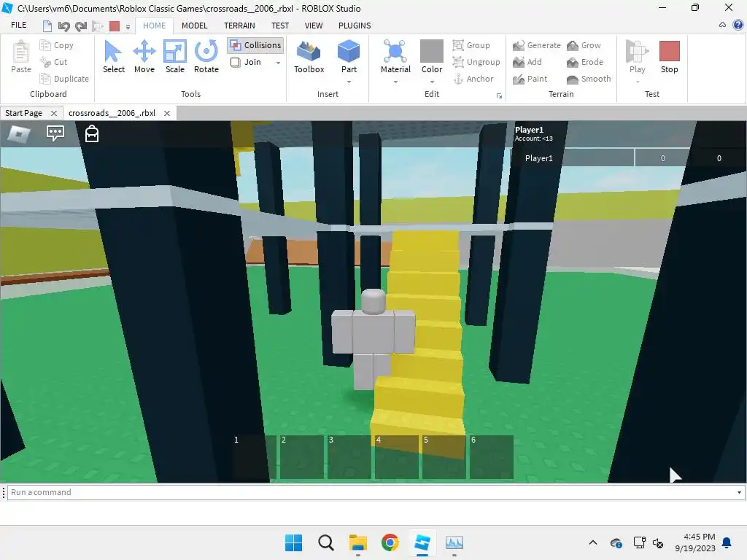
Task: Select hotbar slot 1
Action: click(255, 457)
